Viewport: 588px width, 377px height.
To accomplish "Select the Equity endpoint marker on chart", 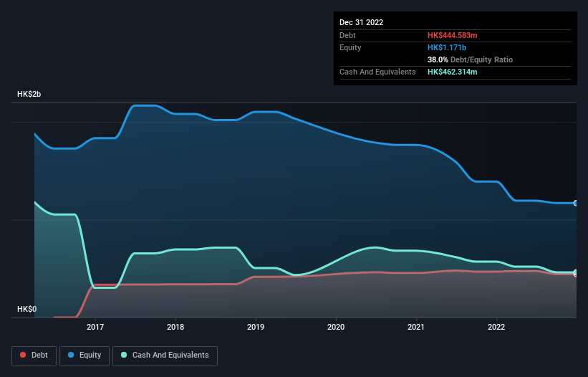I will [x=576, y=203].
